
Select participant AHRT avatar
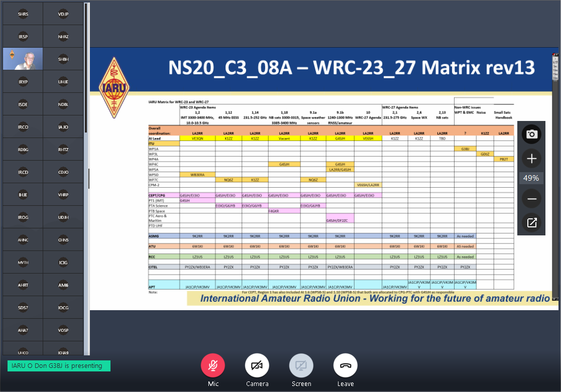pos(23,285)
